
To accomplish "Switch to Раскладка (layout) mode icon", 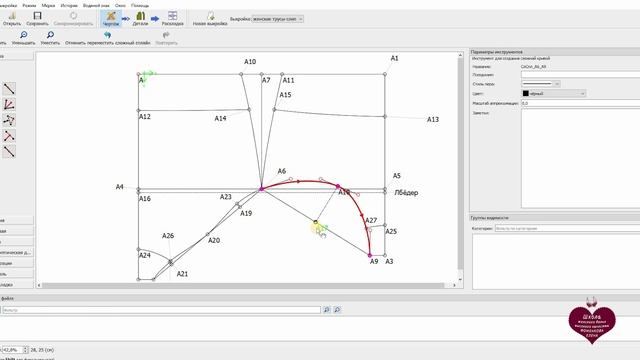I will [x=172, y=16].
